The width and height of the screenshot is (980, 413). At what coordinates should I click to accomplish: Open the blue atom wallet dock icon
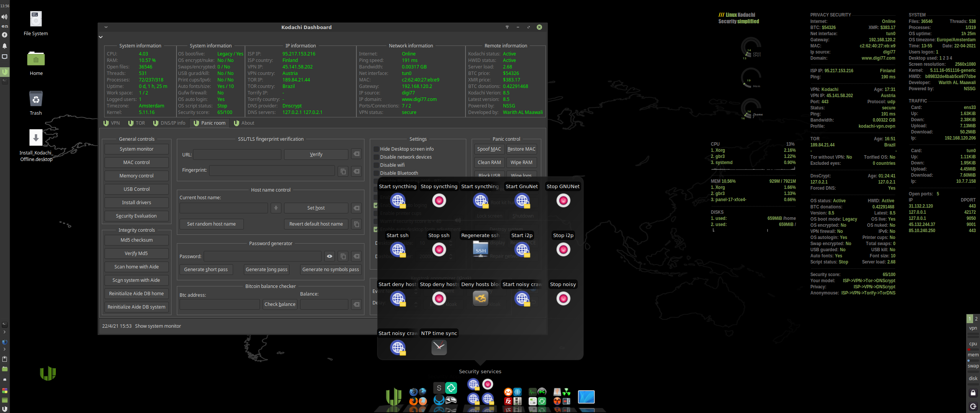[x=518, y=392]
